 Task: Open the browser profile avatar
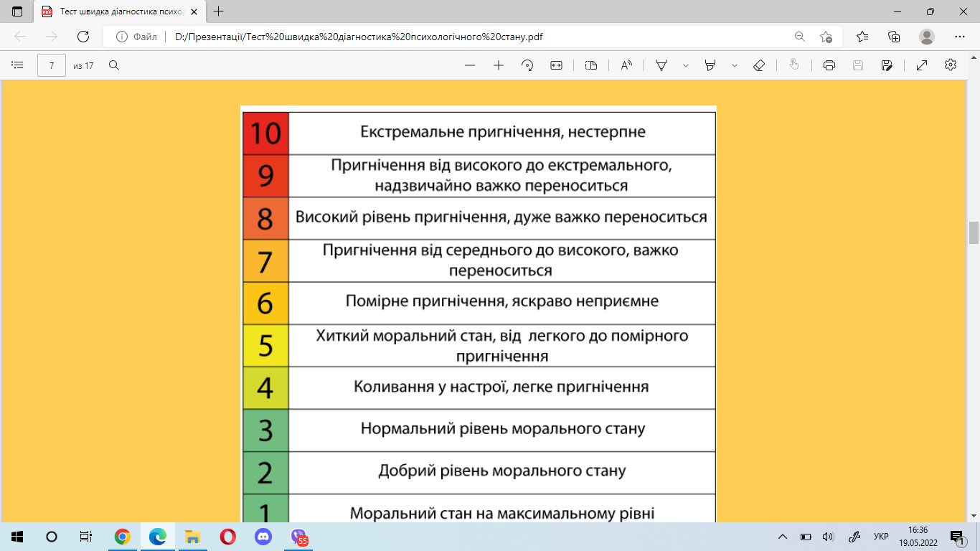tap(927, 37)
